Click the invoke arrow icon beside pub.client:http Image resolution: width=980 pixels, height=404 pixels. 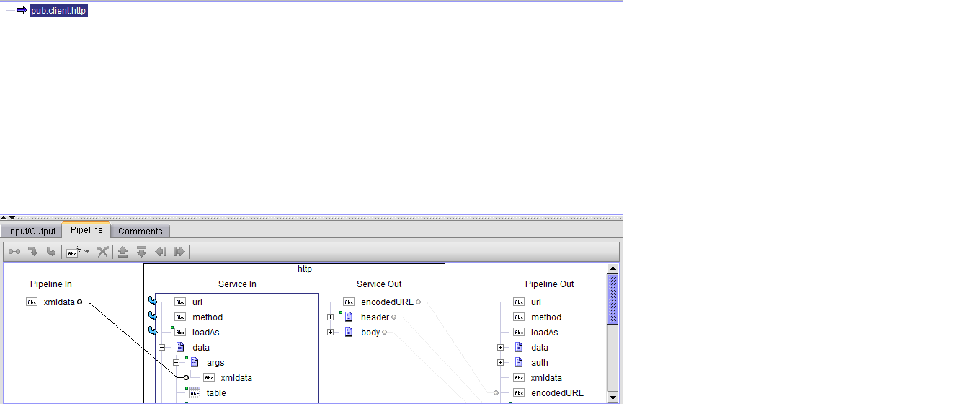[x=22, y=11]
